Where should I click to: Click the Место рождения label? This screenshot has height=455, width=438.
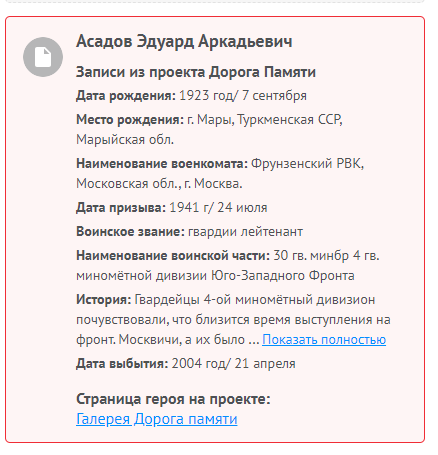click(x=130, y=119)
